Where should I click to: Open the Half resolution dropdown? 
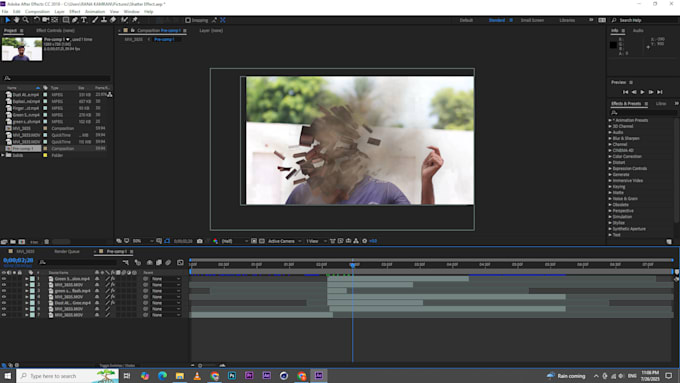tap(235, 241)
